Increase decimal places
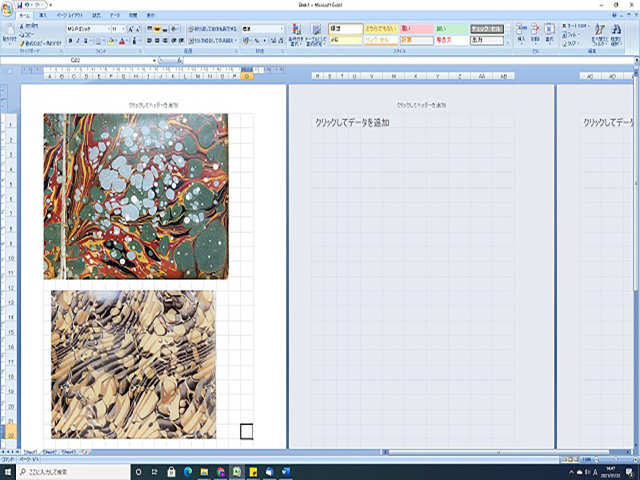 pos(273,40)
